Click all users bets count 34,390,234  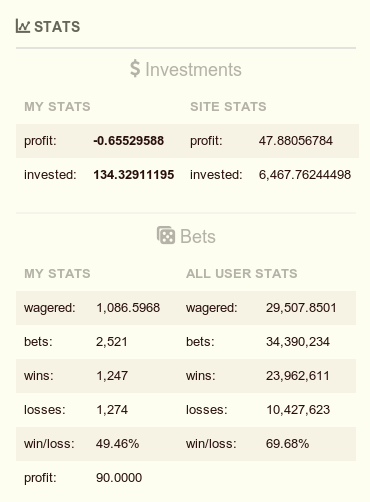pos(298,342)
